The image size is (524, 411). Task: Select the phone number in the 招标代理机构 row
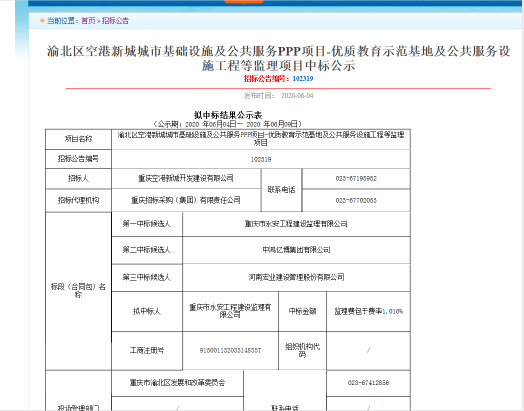pyautogui.click(x=356, y=200)
